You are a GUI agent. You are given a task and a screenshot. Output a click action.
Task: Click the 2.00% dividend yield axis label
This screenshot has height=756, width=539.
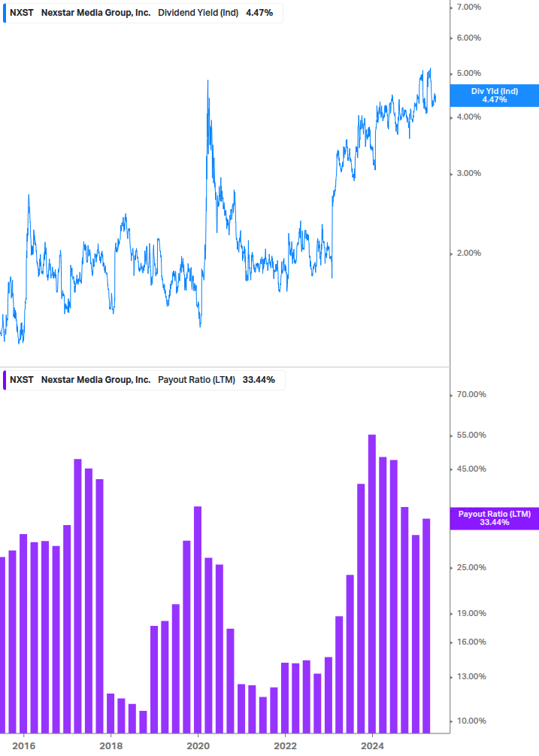pyautogui.click(x=468, y=253)
